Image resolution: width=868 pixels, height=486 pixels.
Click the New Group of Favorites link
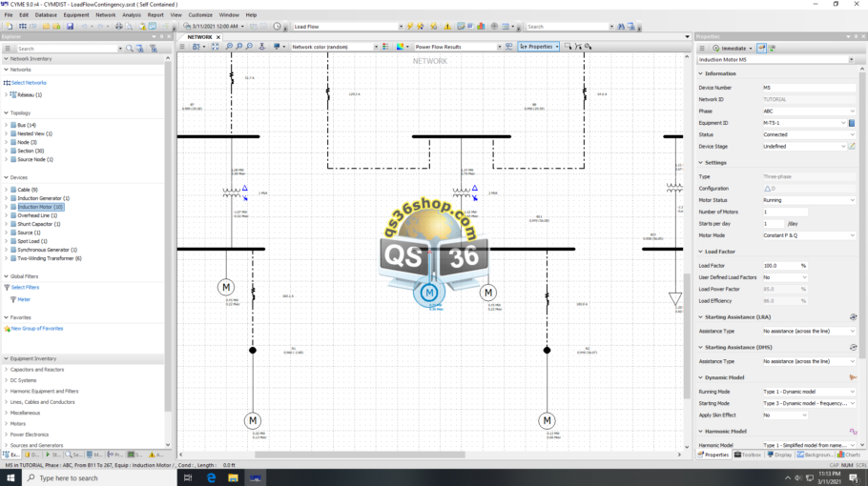[x=37, y=329]
